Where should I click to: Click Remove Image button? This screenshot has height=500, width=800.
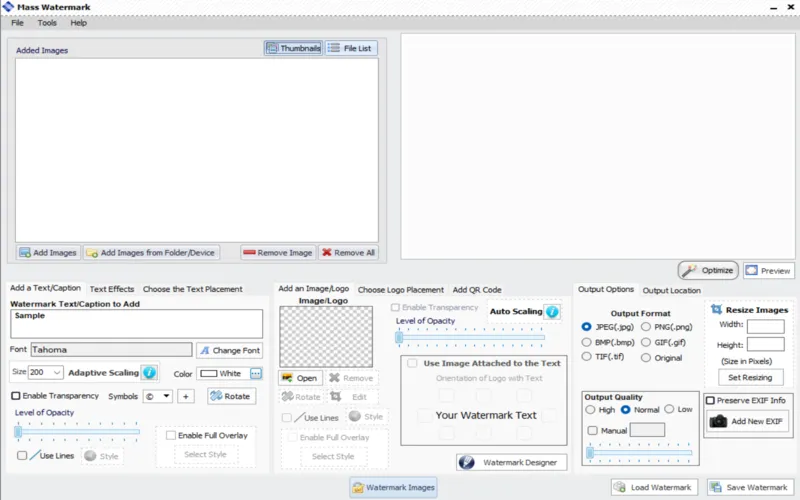click(278, 253)
